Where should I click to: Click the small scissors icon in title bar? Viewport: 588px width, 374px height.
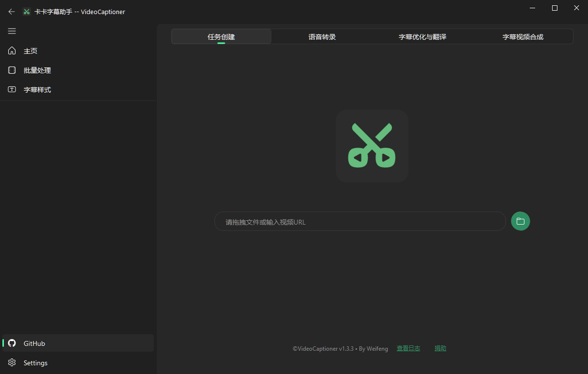(x=27, y=12)
